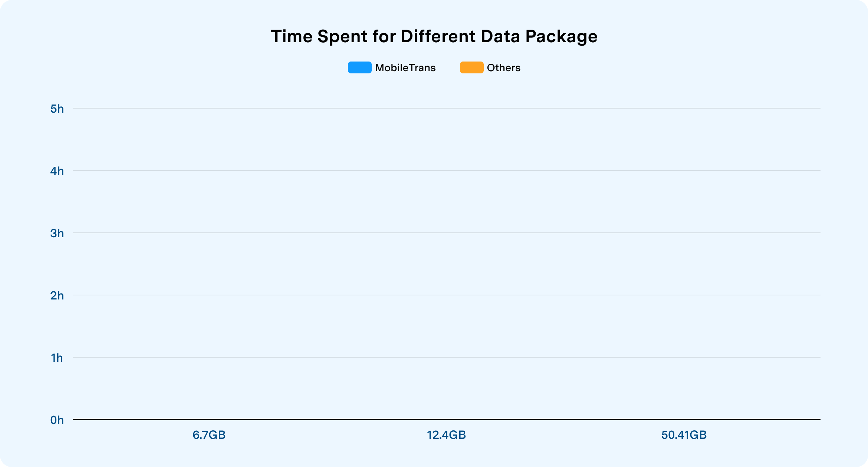
Task: Click the 2h y-axis label
Action: [x=57, y=295]
